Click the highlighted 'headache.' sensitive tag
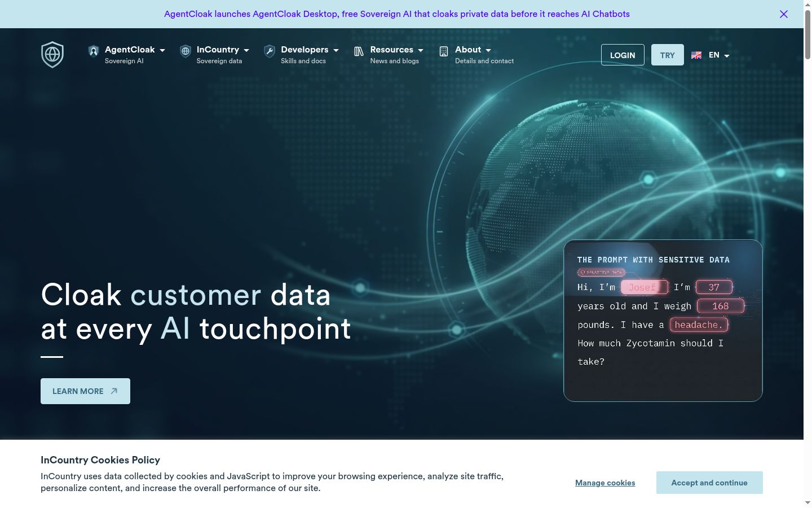Screen dimensions: 812x508 tap(699, 325)
